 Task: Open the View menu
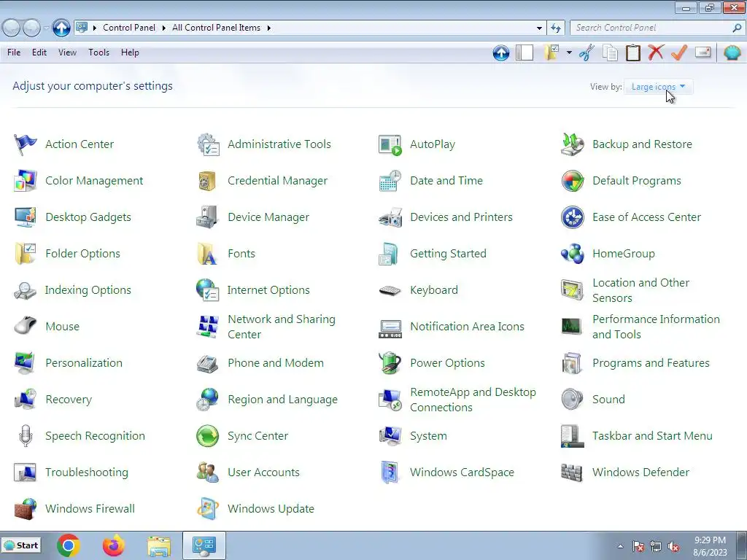click(x=67, y=52)
